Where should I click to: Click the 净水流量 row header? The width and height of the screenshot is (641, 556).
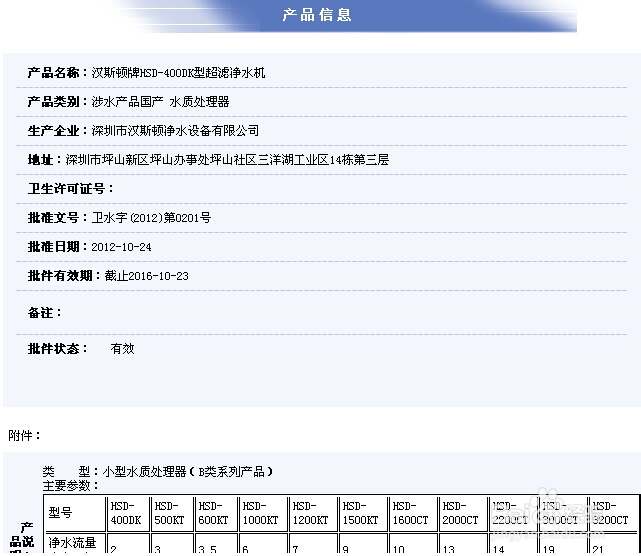point(74,543)
